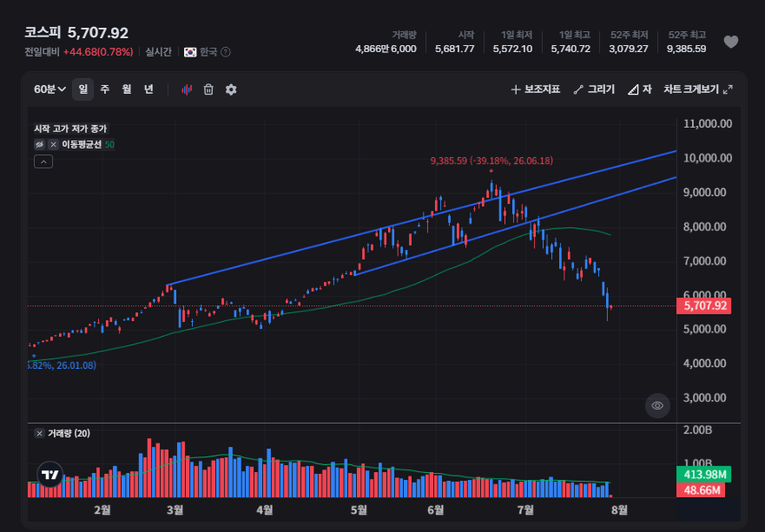
Task: Click the 10,000.00 price axis label
Action: point(708,158)
